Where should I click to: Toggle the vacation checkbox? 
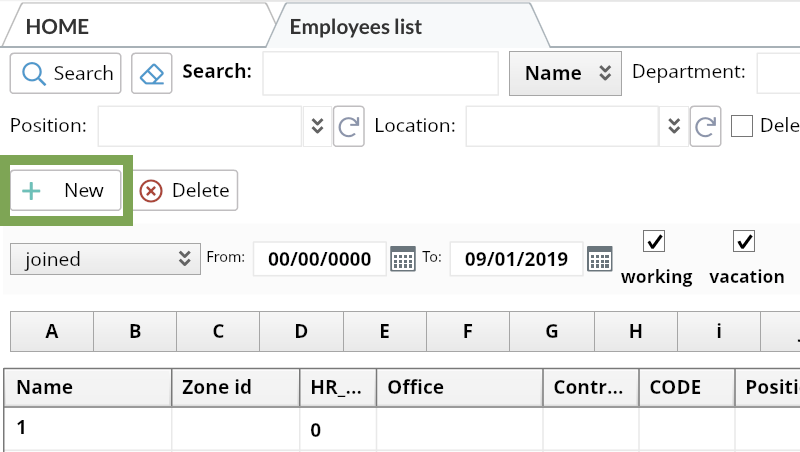point(743,241)
